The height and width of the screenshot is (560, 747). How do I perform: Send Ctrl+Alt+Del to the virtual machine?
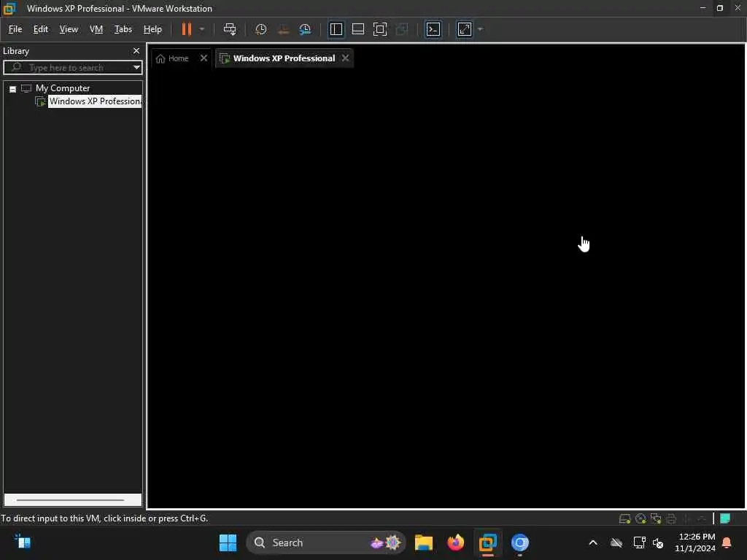pyautogui.click(x=230, y=29)
